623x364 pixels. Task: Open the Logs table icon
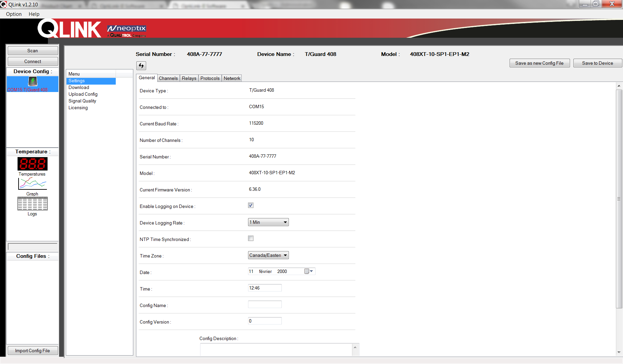32,204
